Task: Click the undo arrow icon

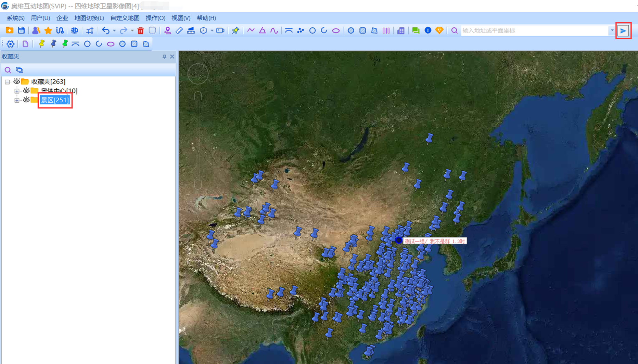Action: coord(105,30)
